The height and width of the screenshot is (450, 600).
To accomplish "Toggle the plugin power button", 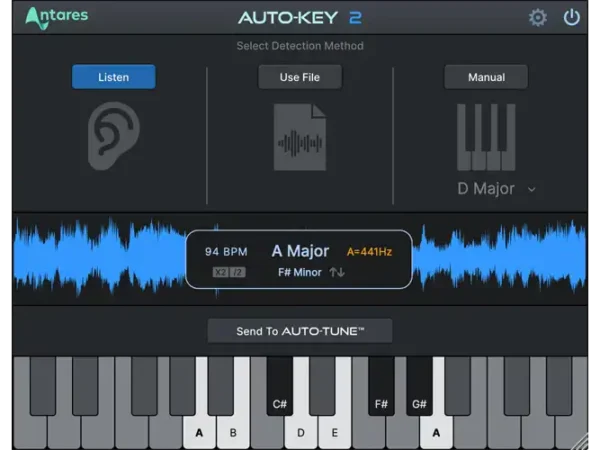I will 572,18.
